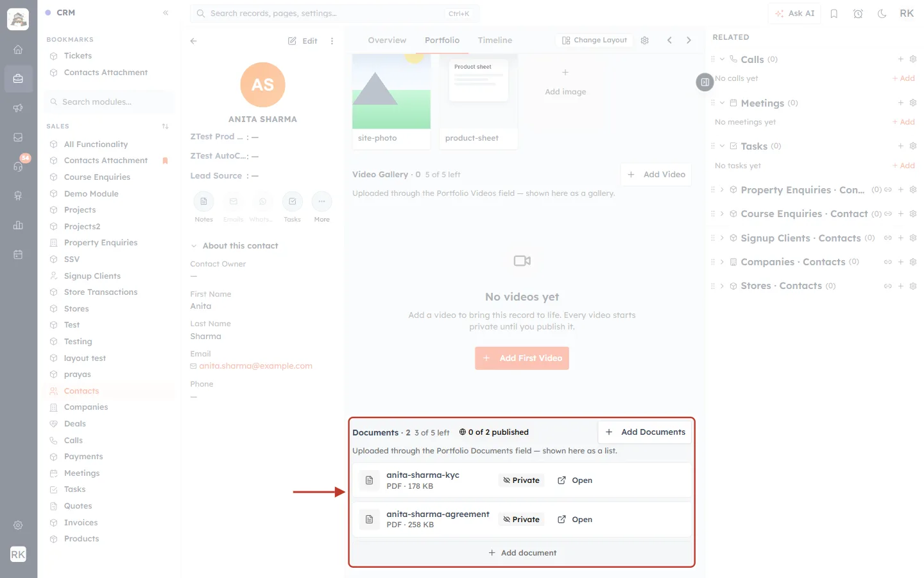Image resolution: width=924 pixels, height=578 pixels.
Task: Go to the next record arrow
Action: (689, 40)
